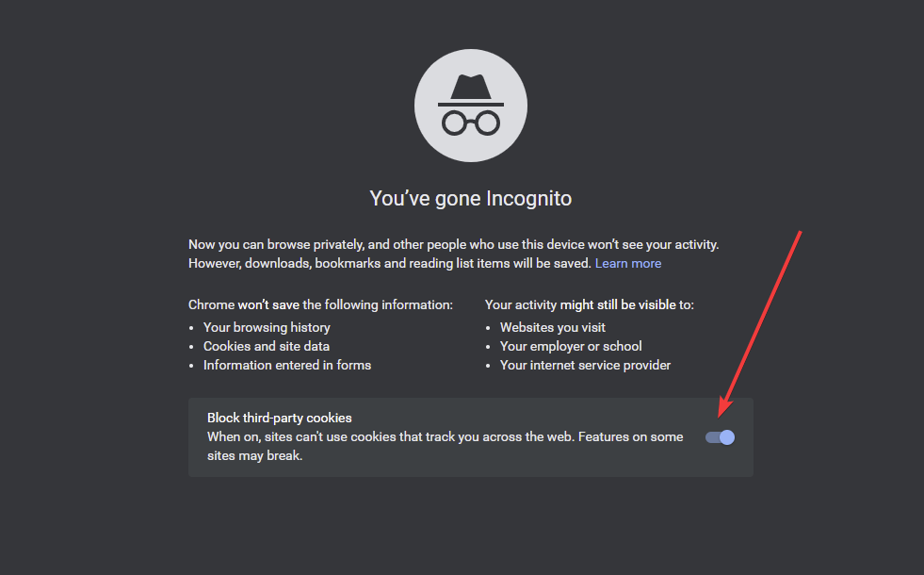Image resolution: width=924 pixels, height=575 pixels.
Task: Click the "Now you can browse privately" sentence
Action: tap(453, 244)
